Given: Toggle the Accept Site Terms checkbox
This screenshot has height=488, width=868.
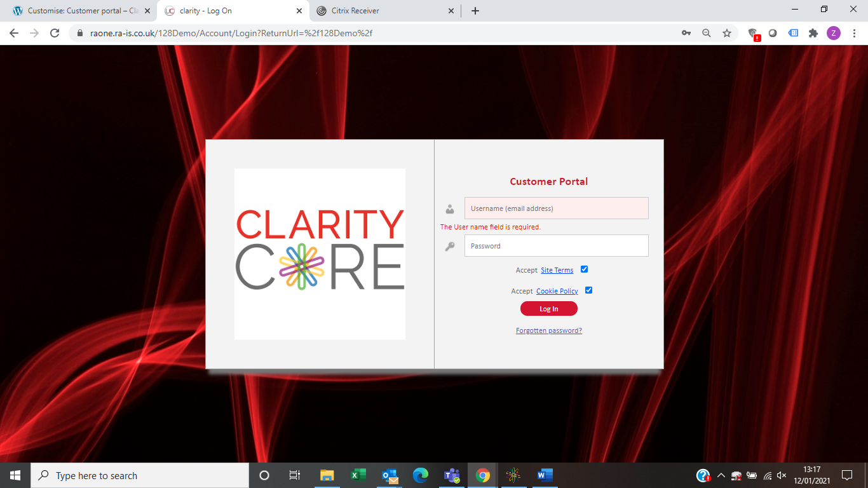Looking at the screenshot, I should coord(584,269).
